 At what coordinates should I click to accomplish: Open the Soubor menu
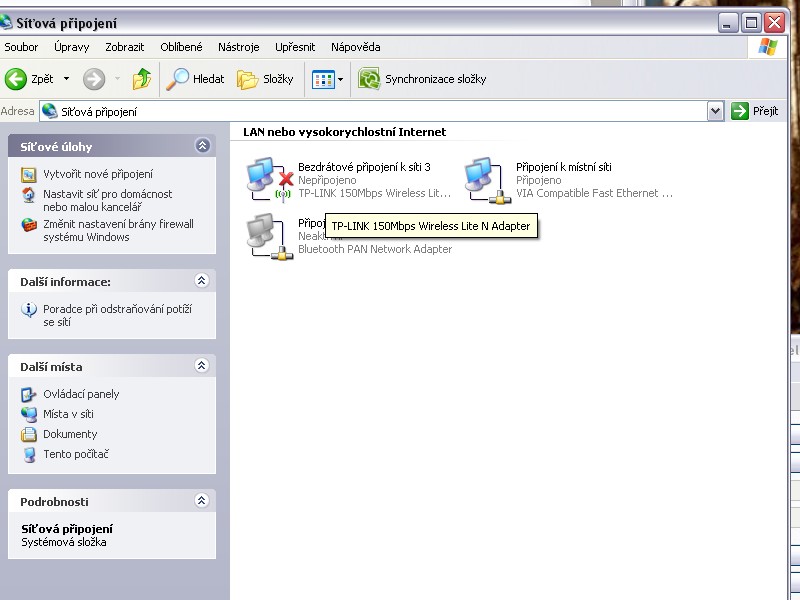(x=21, y=47)
